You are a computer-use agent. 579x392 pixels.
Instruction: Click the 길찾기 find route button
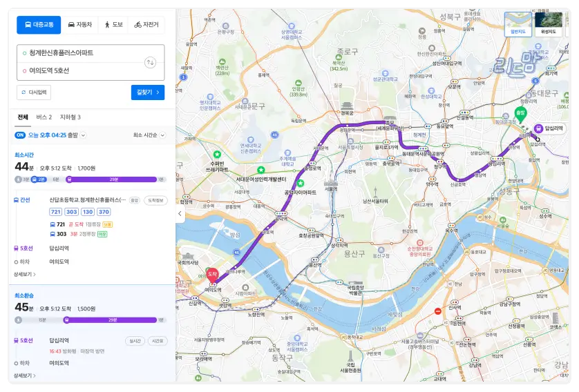click(148, 92)
